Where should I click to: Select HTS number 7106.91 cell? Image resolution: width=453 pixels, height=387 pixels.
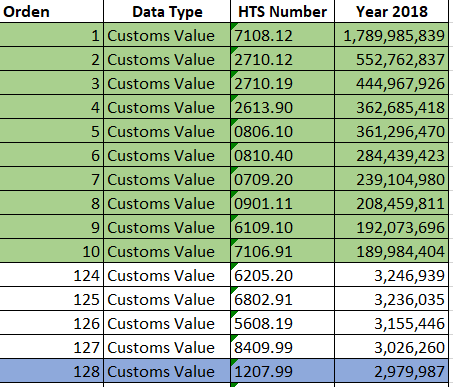[x=282, y=251]
